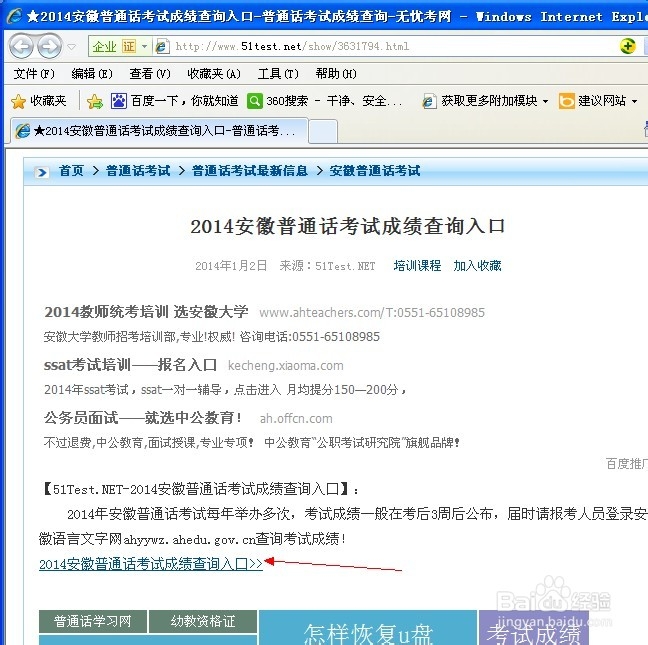Click the 2014年1月2日 date text
648x645 pixels.
point(231,266)
